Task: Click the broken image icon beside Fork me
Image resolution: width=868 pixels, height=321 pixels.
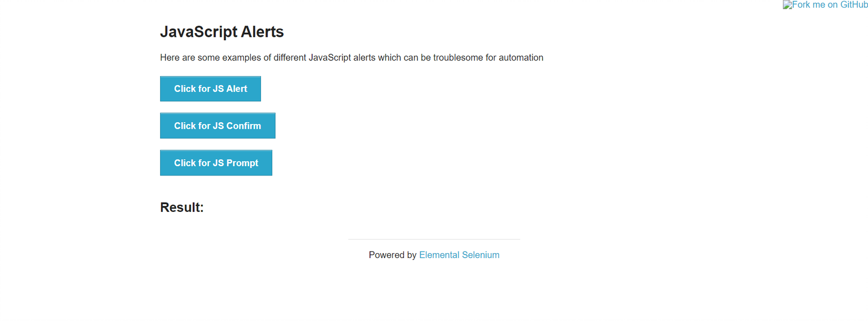Action: coord(787,5)
